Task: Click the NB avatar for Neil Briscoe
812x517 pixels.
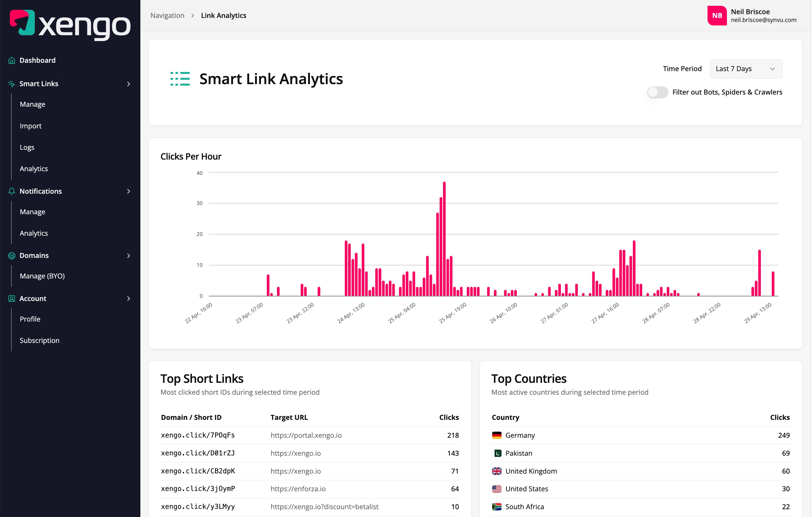Action: pos(717,16)
